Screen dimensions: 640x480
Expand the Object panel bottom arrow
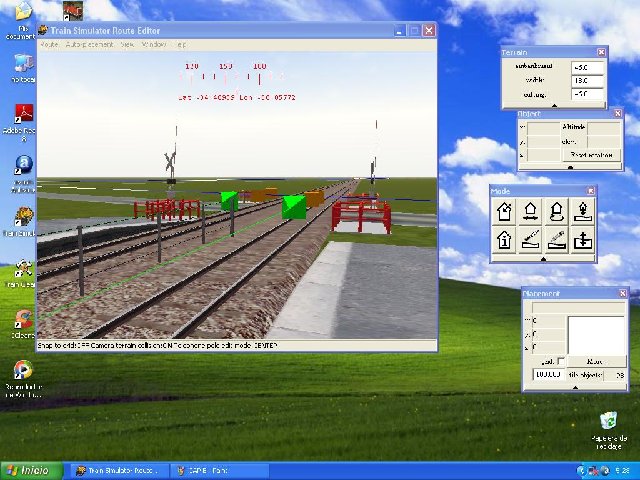(x=570, y=167)
